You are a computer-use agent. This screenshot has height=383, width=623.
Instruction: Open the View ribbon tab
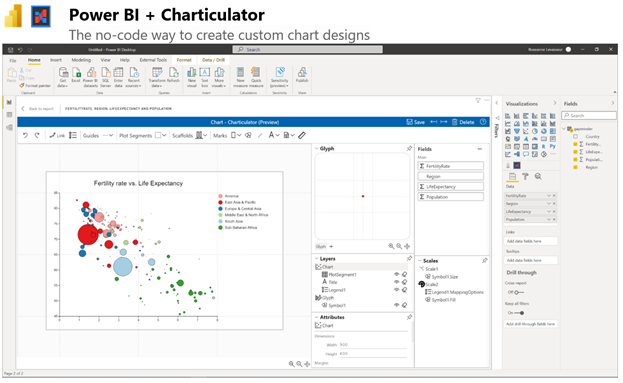tap(105, 60)
